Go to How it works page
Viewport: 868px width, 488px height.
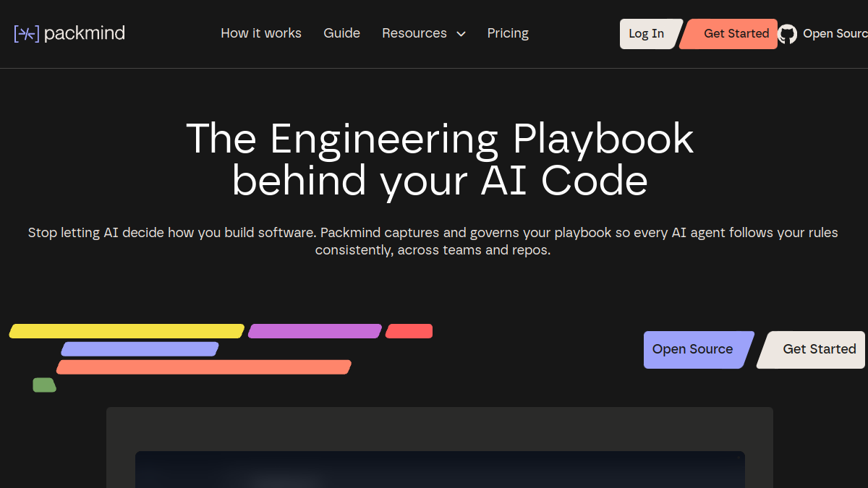(261, 33)
